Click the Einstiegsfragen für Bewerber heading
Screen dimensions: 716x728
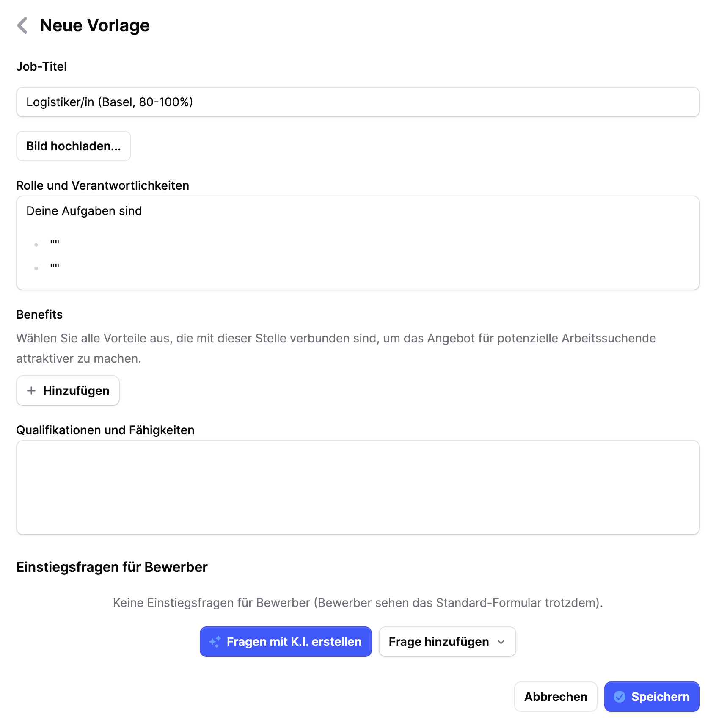click(112, 567)
